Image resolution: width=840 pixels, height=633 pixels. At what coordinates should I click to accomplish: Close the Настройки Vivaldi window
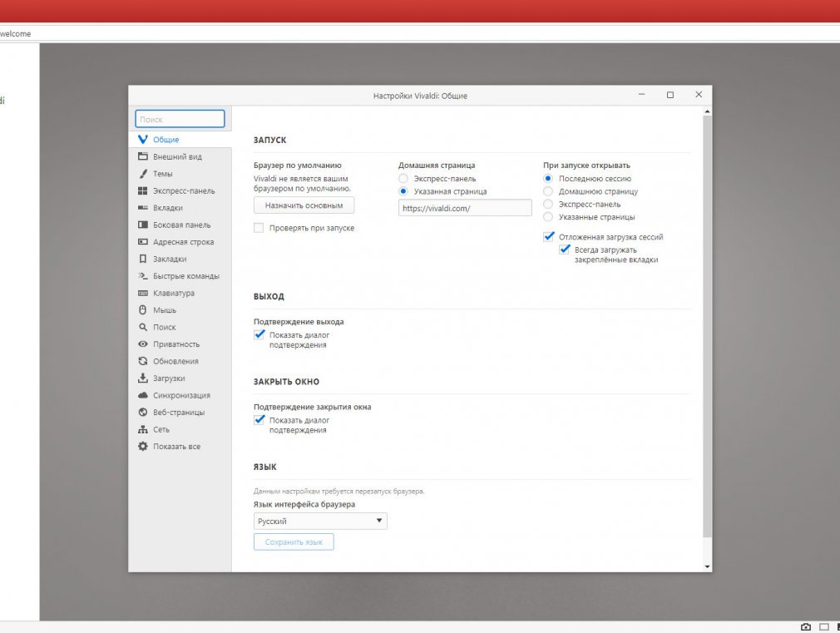click(x=699, y=95)
